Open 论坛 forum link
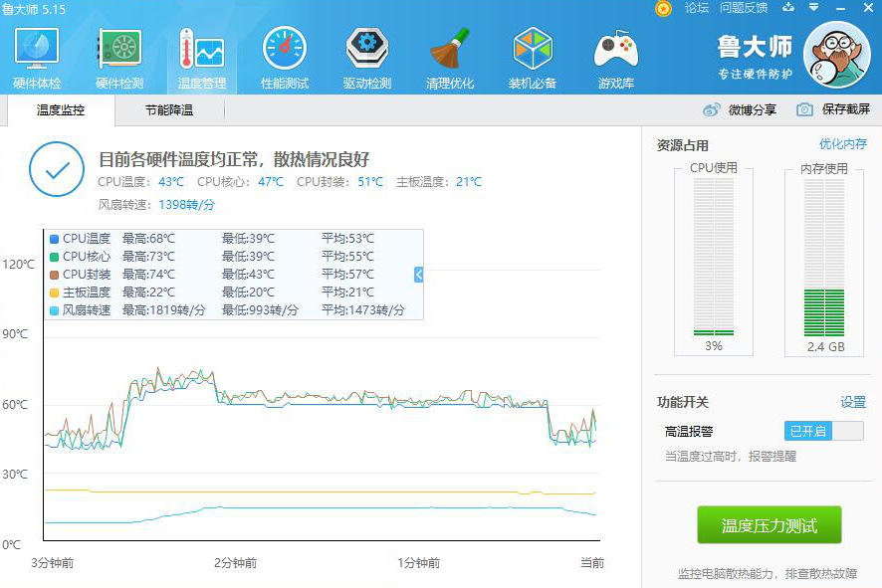 pyautogui.click(x=697, y=8)
